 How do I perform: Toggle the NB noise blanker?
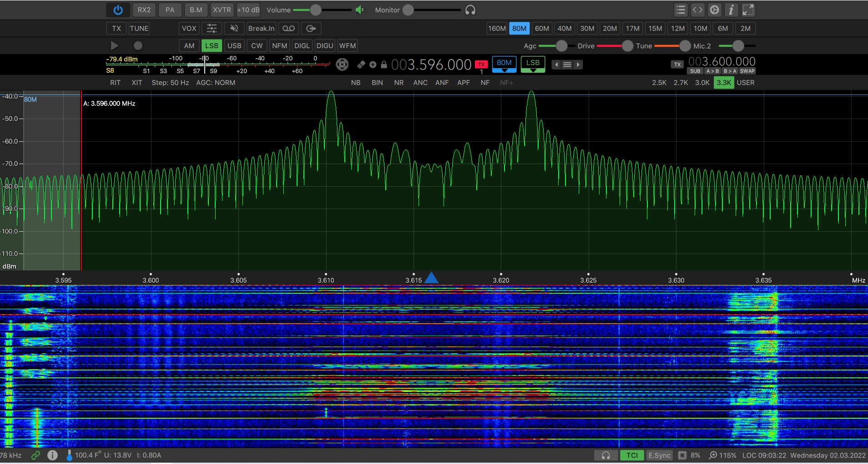click(356, 83)
